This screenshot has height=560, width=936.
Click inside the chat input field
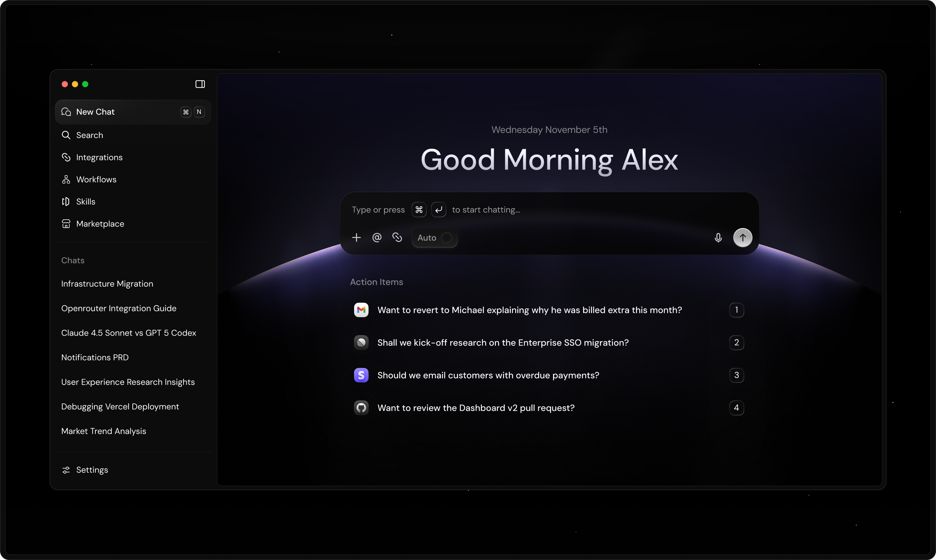(x=547, y=210)
